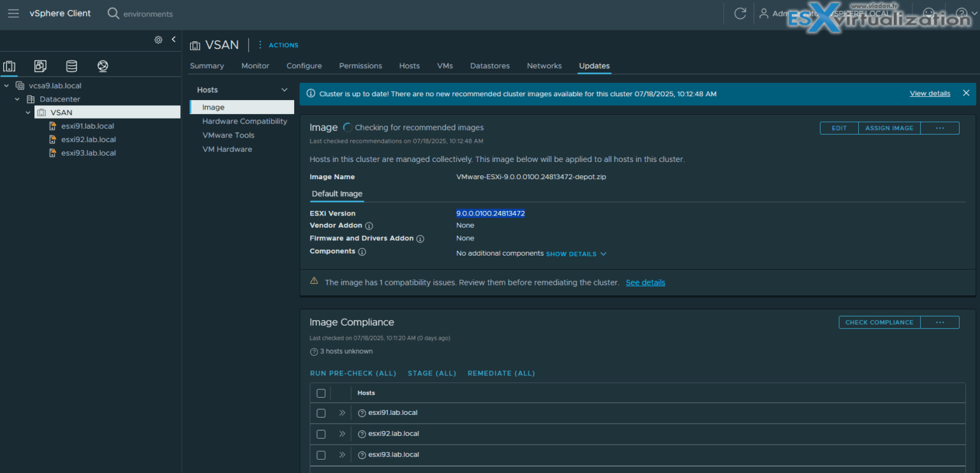980x473 pixels.
Task: Expand SHOW DETAILS for Components
Action: point(575,254)
